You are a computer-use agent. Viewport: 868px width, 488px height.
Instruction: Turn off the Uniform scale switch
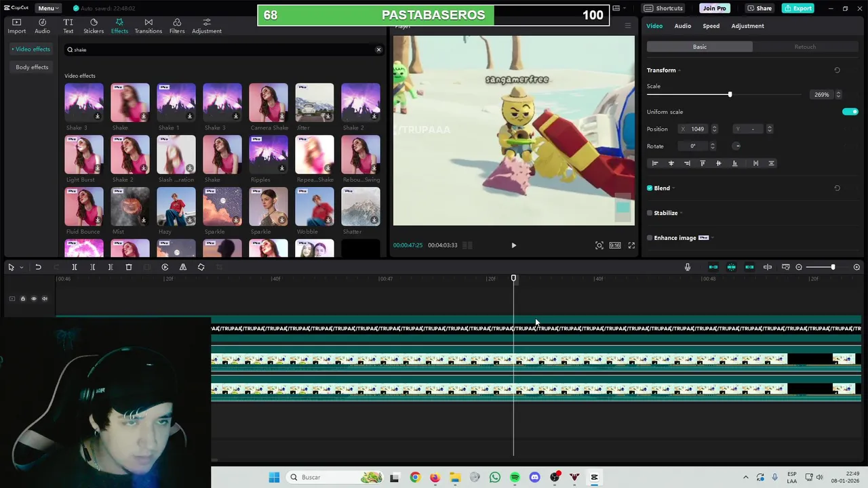pos(850,112)
